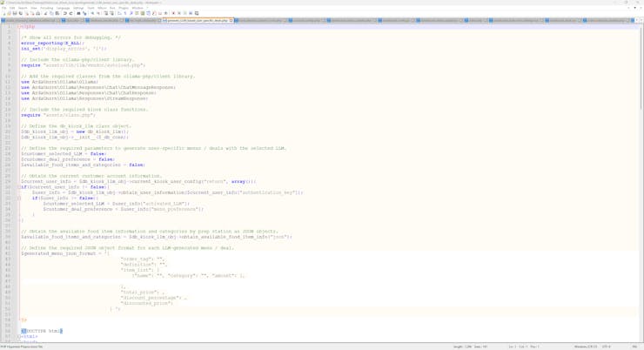Click the Zoom In toolbar icon

pos(92,13)
